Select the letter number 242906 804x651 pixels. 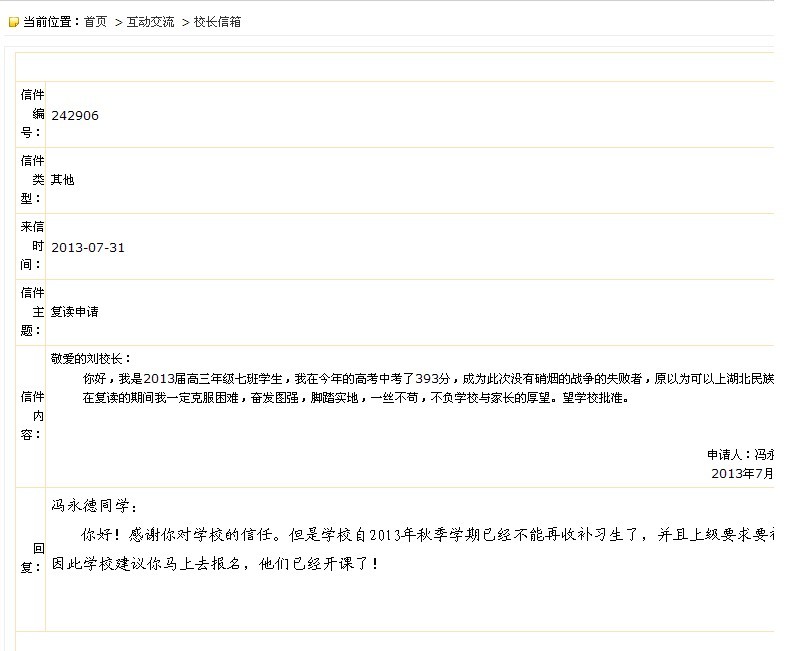(75, 115)
